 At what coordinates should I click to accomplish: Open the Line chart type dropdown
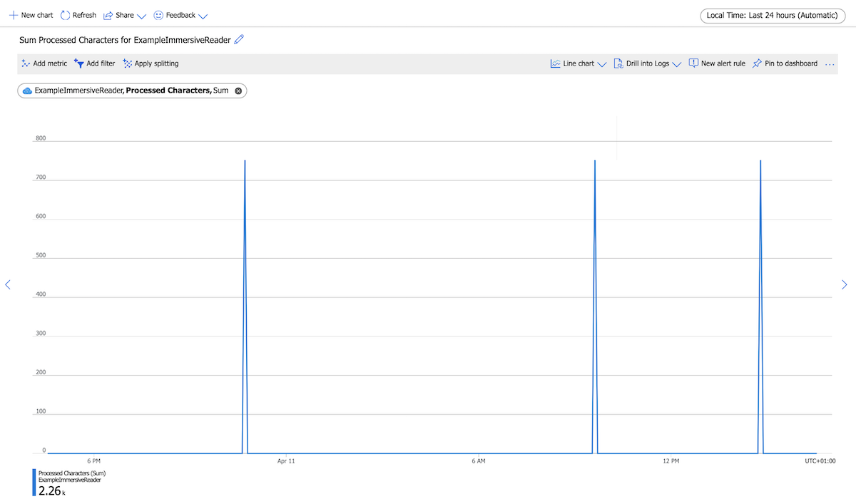tap(603, 63)
